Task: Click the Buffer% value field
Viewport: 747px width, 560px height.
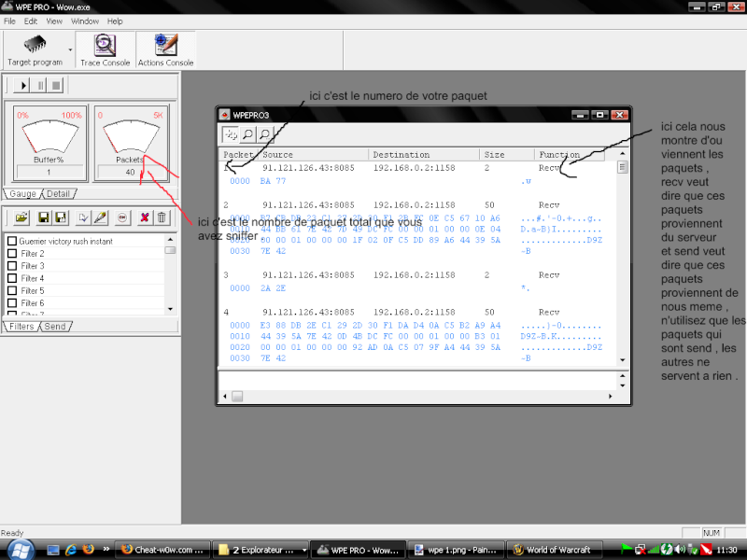Action: (49, 172)
